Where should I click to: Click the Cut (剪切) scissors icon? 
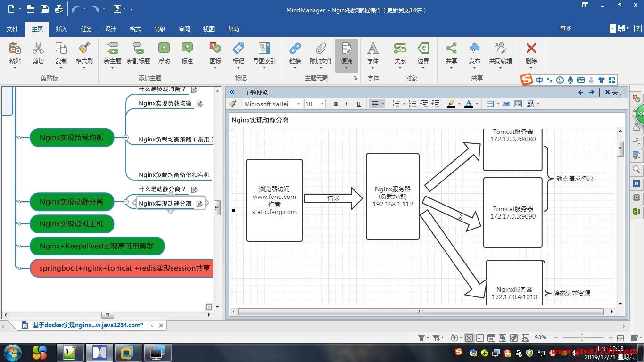point(38,48)
